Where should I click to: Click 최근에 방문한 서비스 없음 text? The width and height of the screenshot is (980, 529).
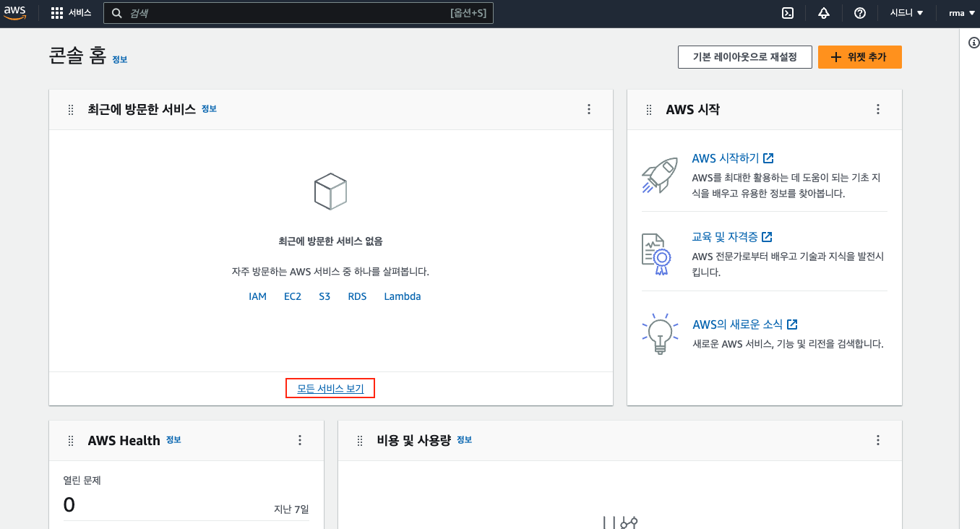pyautogui.click(x=330, y=241)
